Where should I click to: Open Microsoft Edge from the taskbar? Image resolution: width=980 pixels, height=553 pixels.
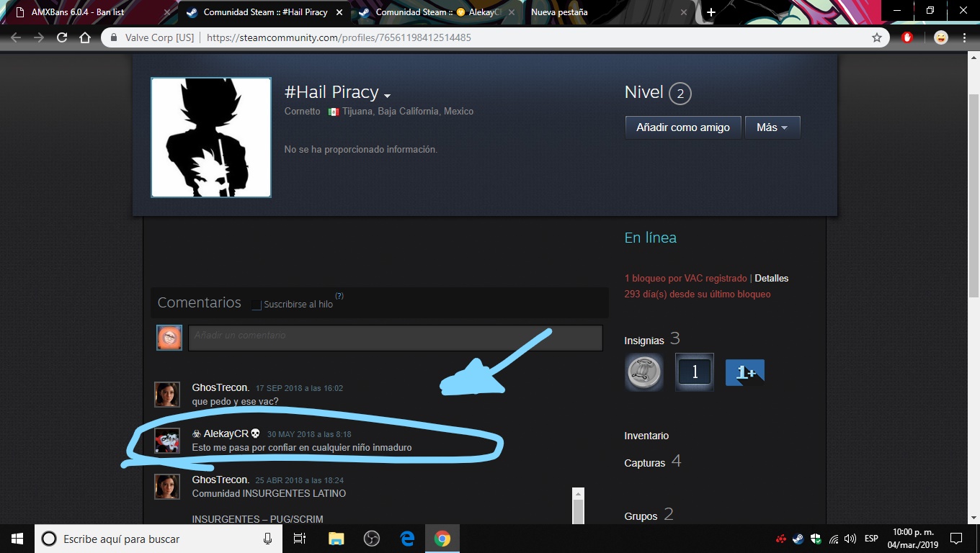click(406, 539)
